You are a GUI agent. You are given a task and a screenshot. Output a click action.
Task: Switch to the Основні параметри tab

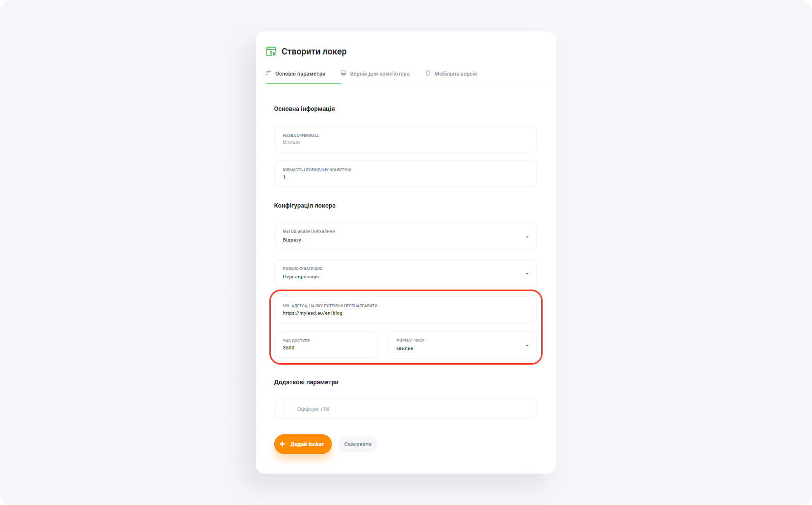300,74
